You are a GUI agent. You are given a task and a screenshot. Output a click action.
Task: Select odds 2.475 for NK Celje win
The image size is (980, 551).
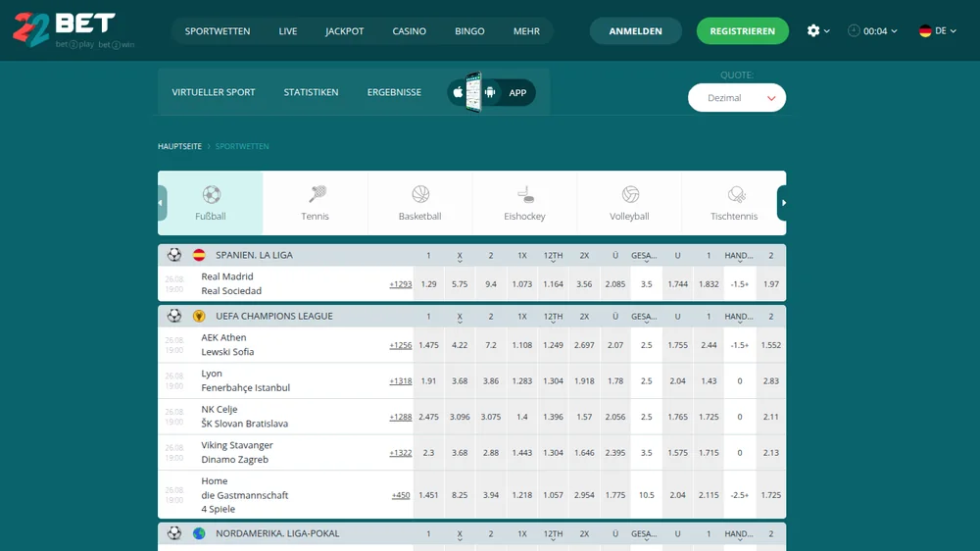tap(429, 417)
